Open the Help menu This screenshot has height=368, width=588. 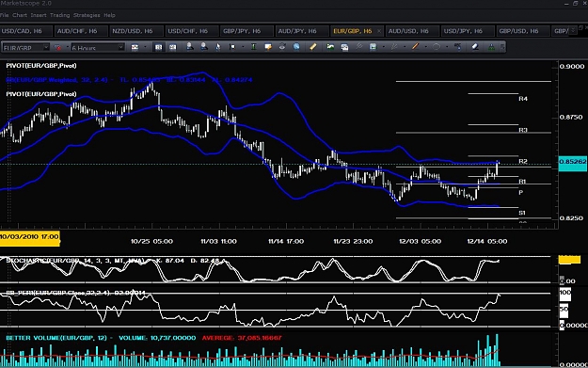(x=109, y=15)
